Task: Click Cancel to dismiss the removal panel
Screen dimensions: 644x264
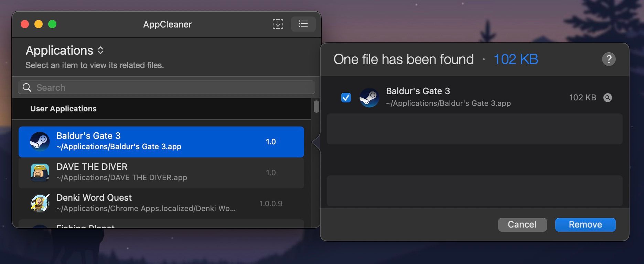Action: pos(522,224)
